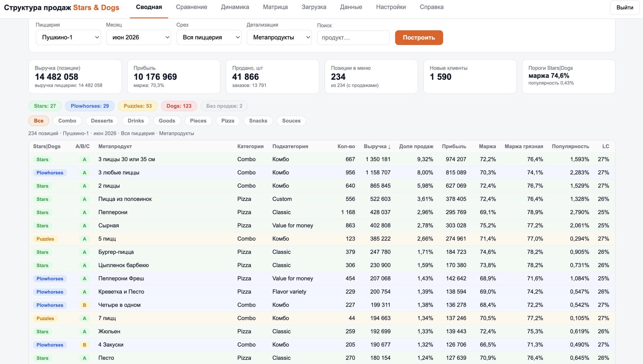Filter by the Pizza category chip
This screenshot has height=364, width=643.
click(x=227, y=121)
